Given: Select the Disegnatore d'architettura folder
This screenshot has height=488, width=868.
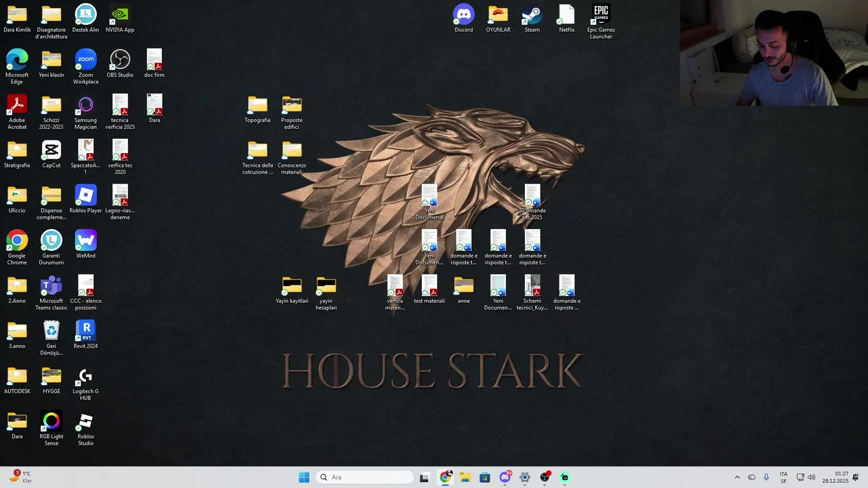Looking at the screenshot, I should [x=52, y=22].
